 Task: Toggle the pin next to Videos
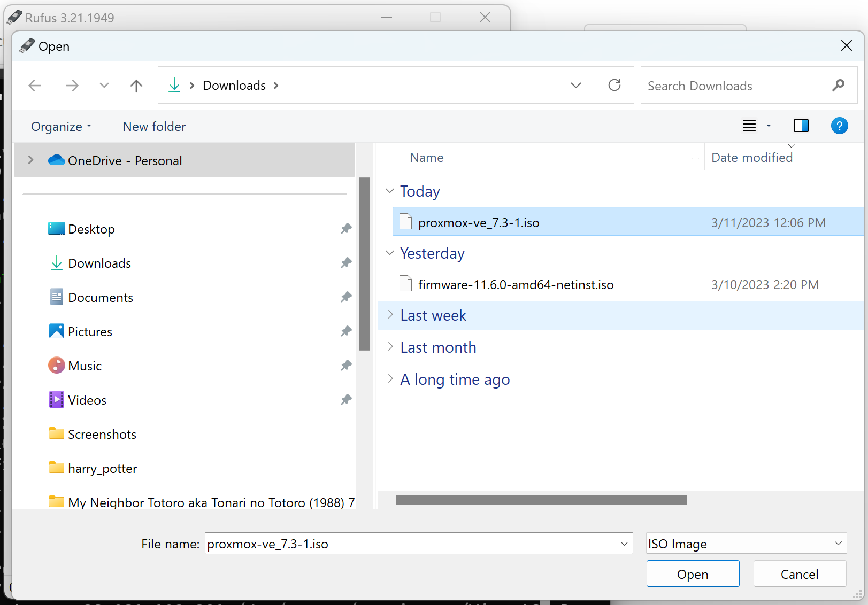point(346,400)
